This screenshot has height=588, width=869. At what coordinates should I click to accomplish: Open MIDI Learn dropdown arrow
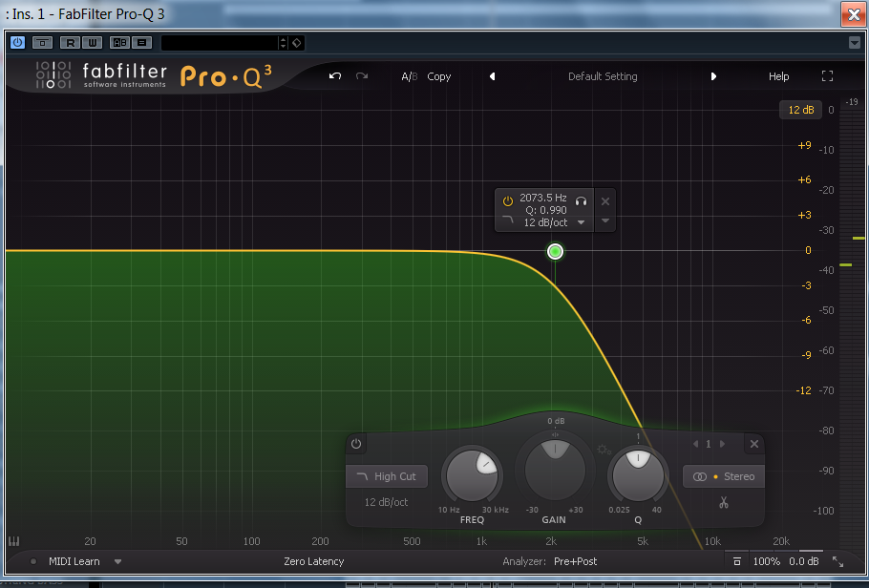(x=117, y=561)
